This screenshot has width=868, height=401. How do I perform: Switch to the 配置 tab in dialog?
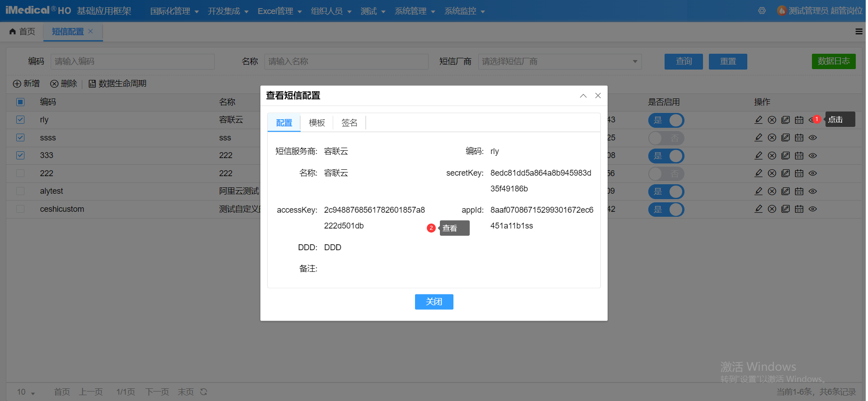click(x=284, y=123)
